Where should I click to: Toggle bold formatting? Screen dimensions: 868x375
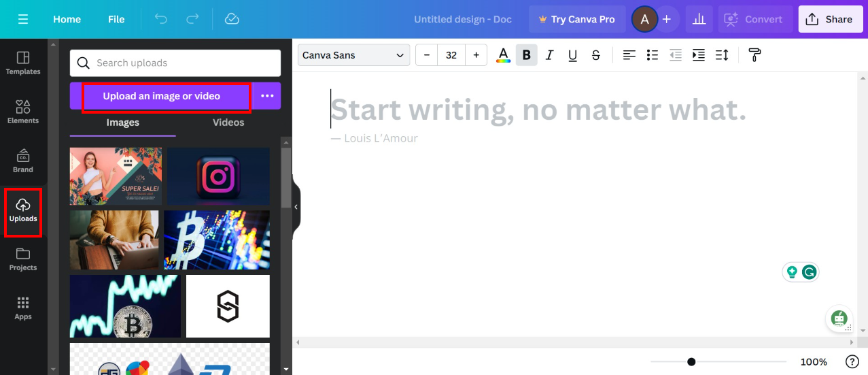pos(526,55)
